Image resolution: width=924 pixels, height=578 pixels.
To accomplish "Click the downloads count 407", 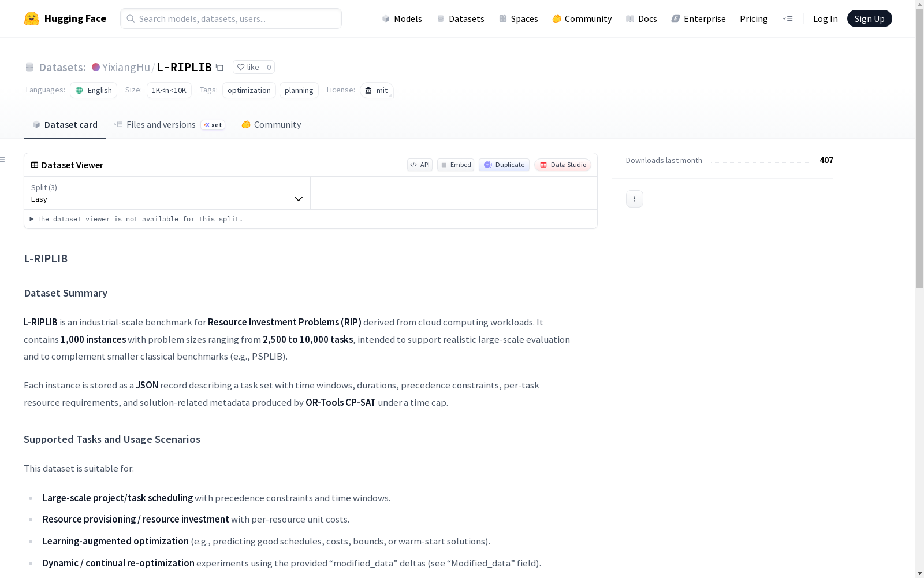I will coord(826,160).
